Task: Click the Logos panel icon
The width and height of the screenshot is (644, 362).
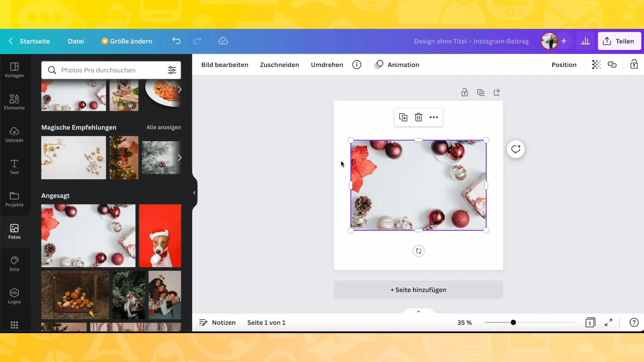Action: 14,296
